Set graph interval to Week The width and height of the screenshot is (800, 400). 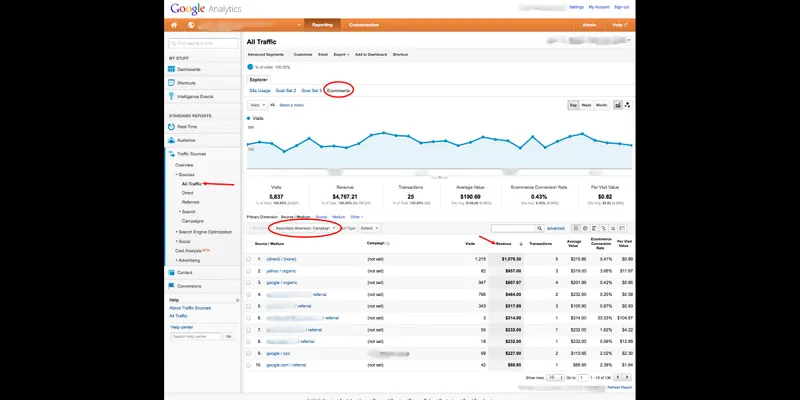586,105
